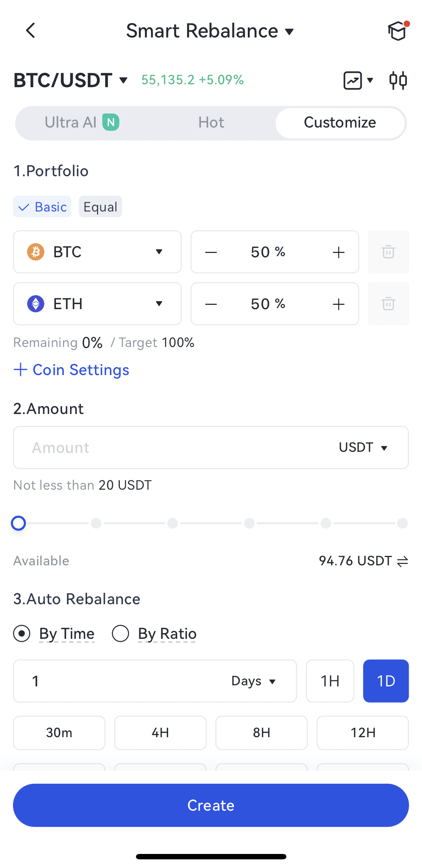Switch to the Hot tab

tap(211, 123)
